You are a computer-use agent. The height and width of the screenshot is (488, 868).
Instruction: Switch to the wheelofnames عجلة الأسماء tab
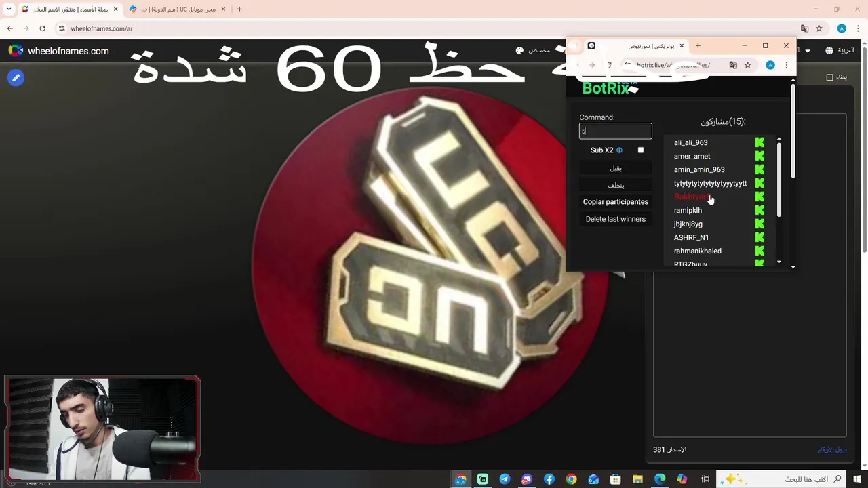pos(69,9)
